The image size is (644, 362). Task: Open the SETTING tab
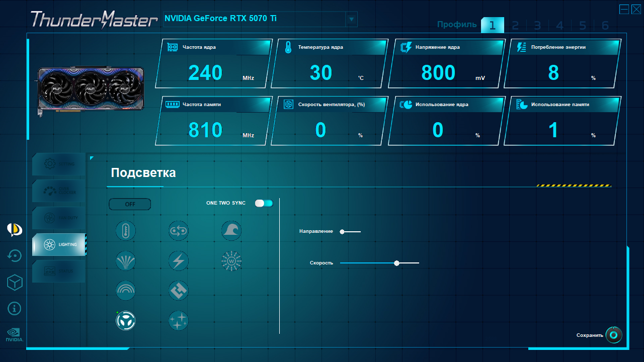[59, 164]
